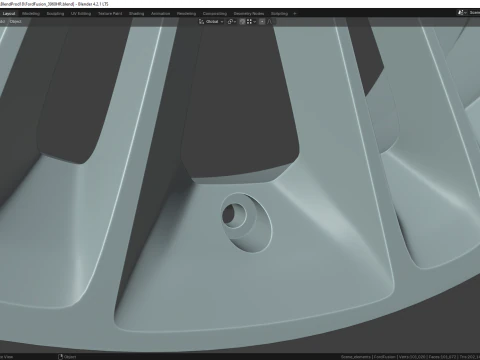The height and width of the screenshot is (360, 480).
Task: Toggle snapping magnet icon
Action: pos(242,22)
